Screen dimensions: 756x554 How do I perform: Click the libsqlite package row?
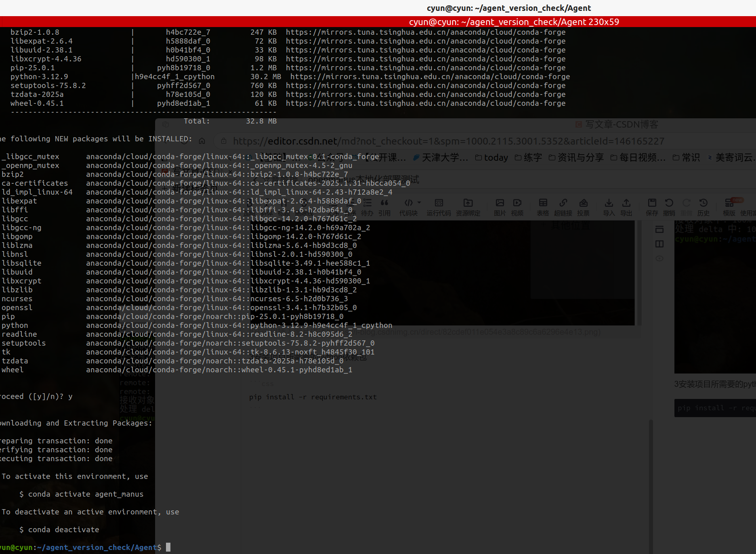186,263
